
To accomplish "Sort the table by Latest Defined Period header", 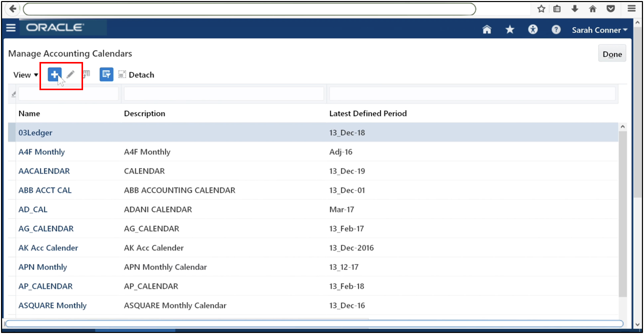I will (x=367, y=113).
